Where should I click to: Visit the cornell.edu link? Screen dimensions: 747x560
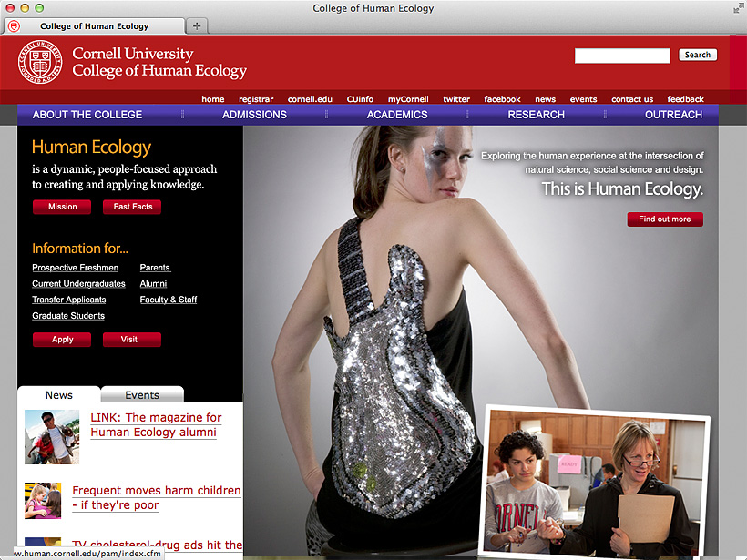click(310, 99)
